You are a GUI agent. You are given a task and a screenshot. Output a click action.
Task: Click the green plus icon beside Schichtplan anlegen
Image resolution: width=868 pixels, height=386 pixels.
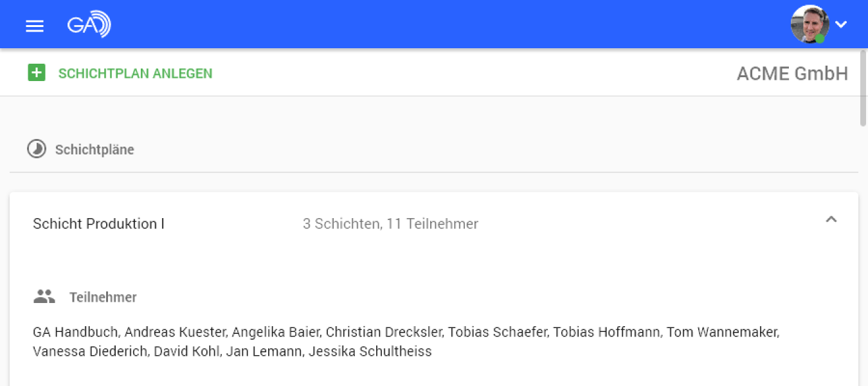[37, 73]
